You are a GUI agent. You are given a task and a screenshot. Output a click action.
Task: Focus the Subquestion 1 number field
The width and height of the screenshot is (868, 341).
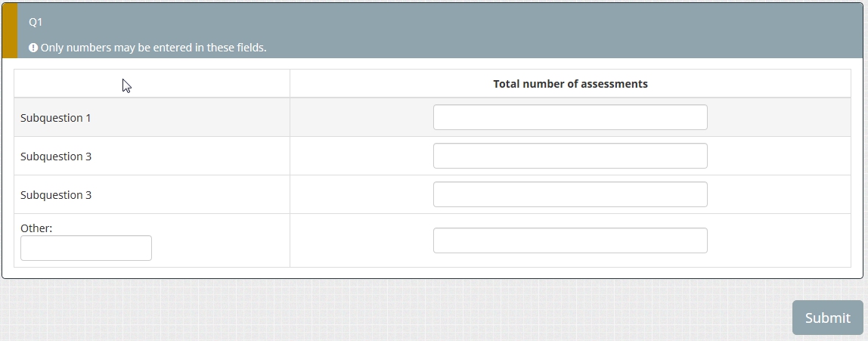[x=570, y=117]
